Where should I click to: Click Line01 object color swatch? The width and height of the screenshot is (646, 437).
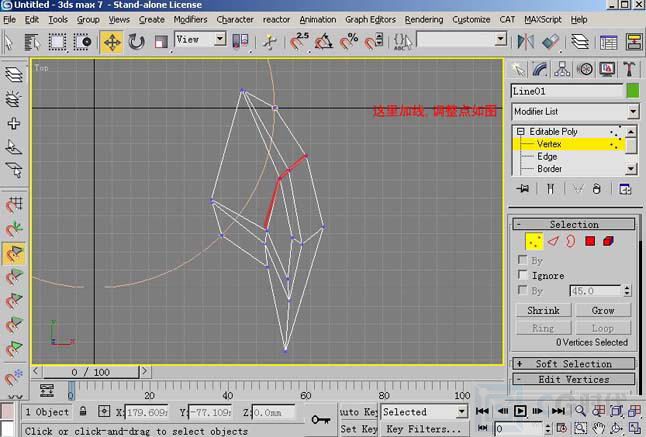click(x=632, y=91)
